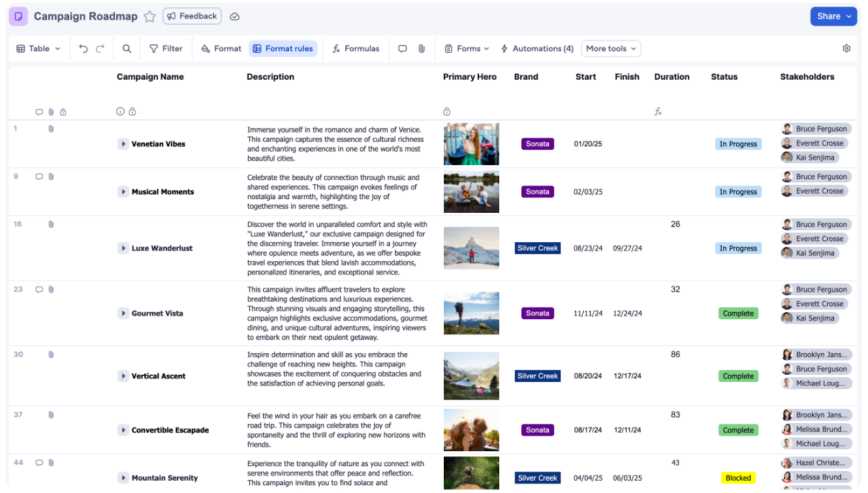Click the Status column header
Viewport: 868px width, 493px height.
724,76
